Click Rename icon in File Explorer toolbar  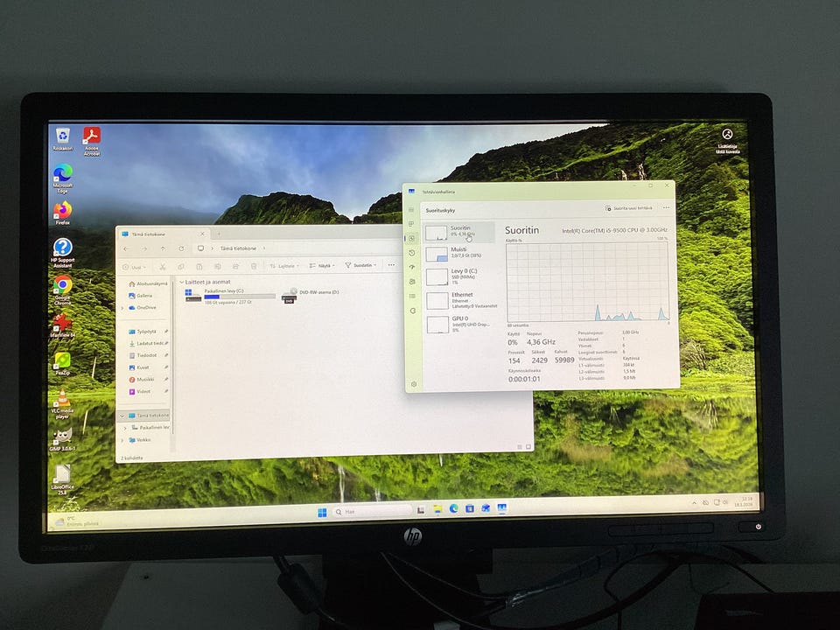(x=218, y=266)
